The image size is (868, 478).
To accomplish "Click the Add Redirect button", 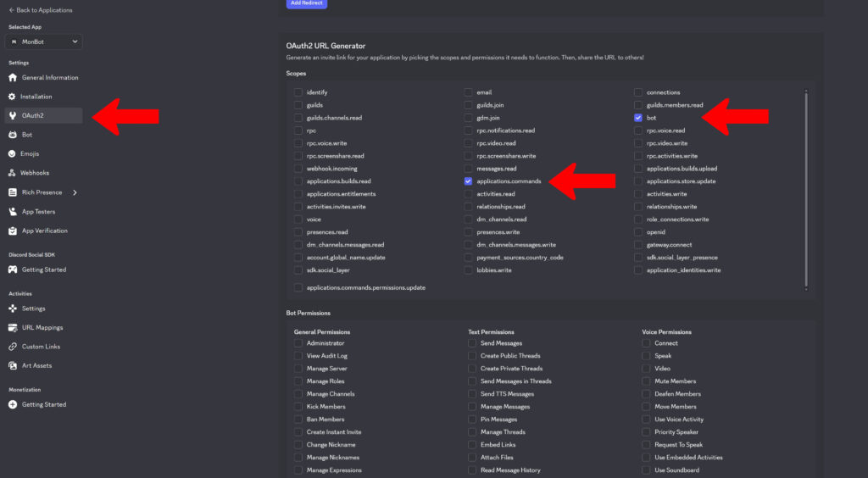I will [x=306, y=3].
